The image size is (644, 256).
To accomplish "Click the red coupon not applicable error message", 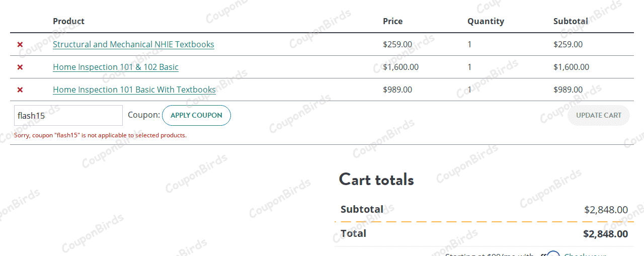I will click(100, 135).
